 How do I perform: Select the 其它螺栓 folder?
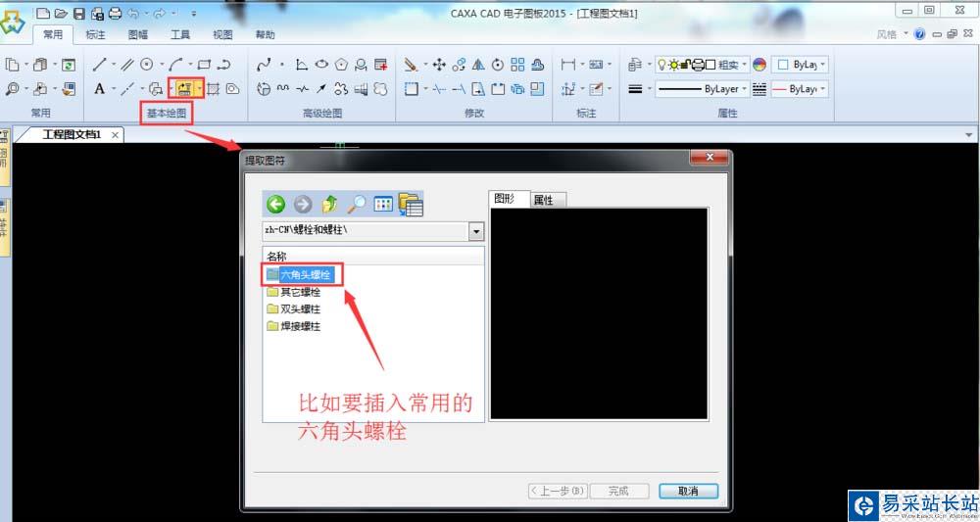coord(294,292)
